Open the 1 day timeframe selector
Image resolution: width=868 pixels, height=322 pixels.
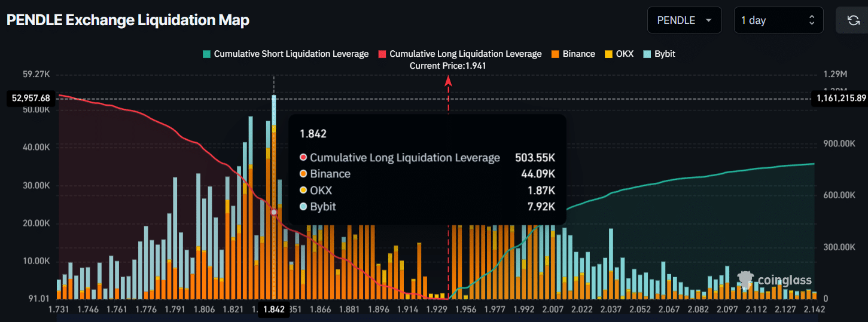pos(778,20)
